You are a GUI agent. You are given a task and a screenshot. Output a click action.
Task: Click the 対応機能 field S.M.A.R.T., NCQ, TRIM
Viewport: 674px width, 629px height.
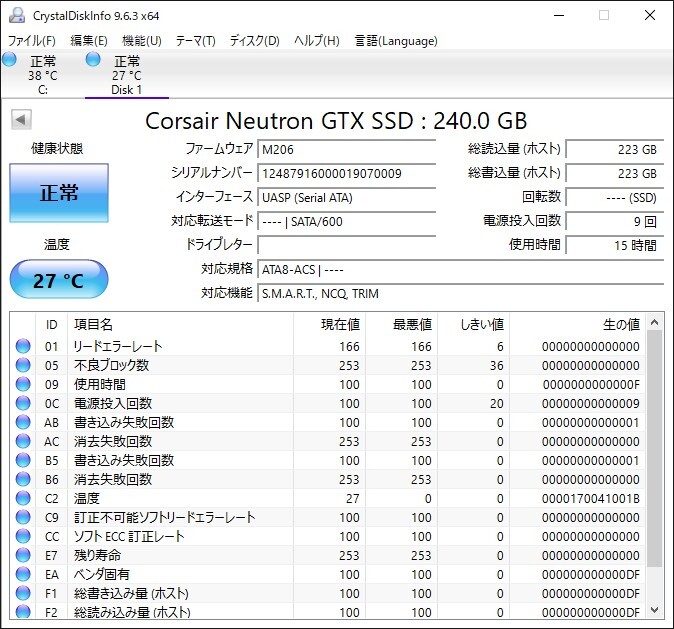coord(461,294)
